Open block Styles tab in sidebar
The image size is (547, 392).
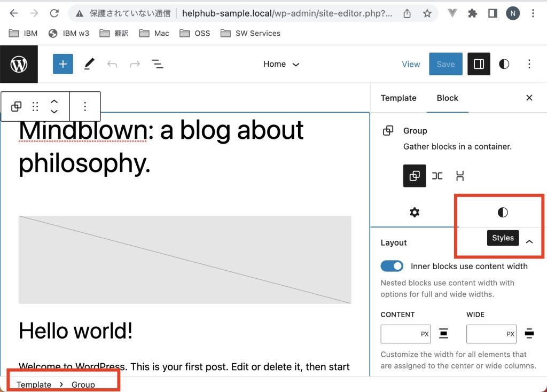click(502, 213)
